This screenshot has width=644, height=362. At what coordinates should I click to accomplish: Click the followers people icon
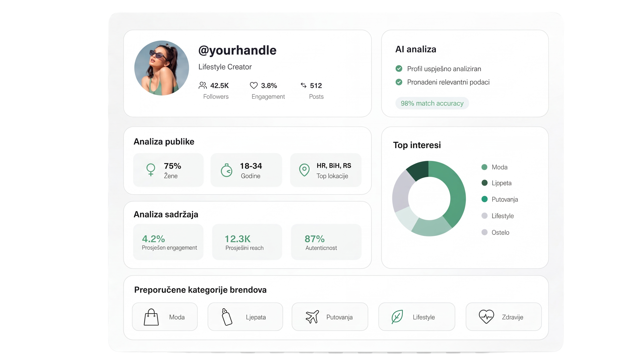click(x=202, y=85)
